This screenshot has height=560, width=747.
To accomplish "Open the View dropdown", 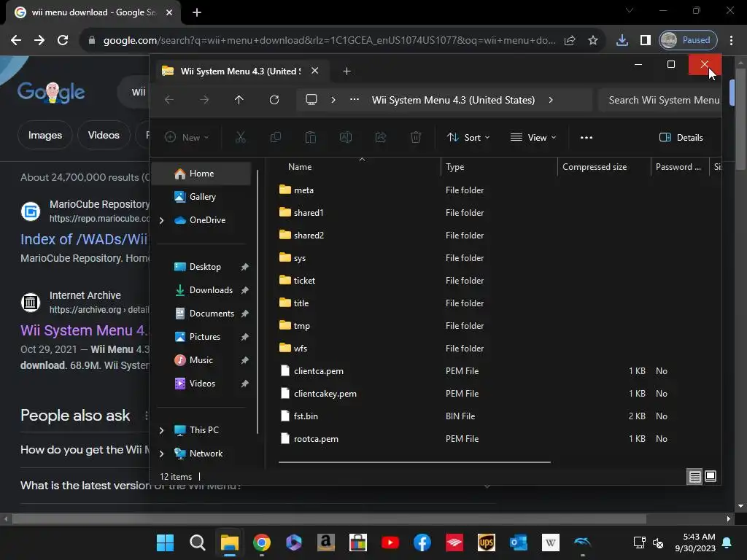I will click(x=533, y=138).
